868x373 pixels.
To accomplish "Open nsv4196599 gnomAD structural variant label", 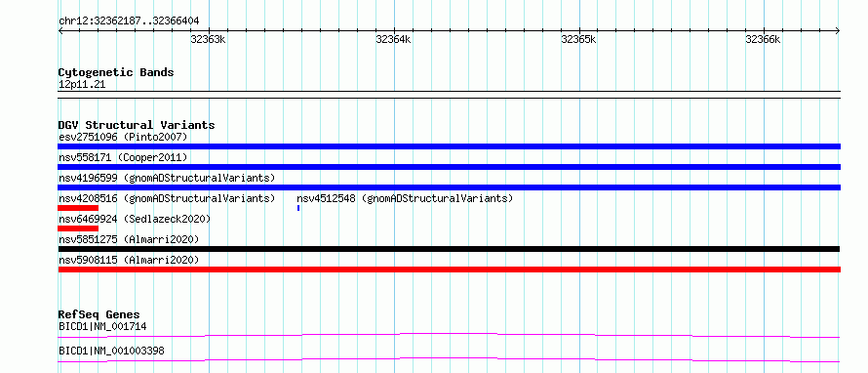I will (167, 178).
